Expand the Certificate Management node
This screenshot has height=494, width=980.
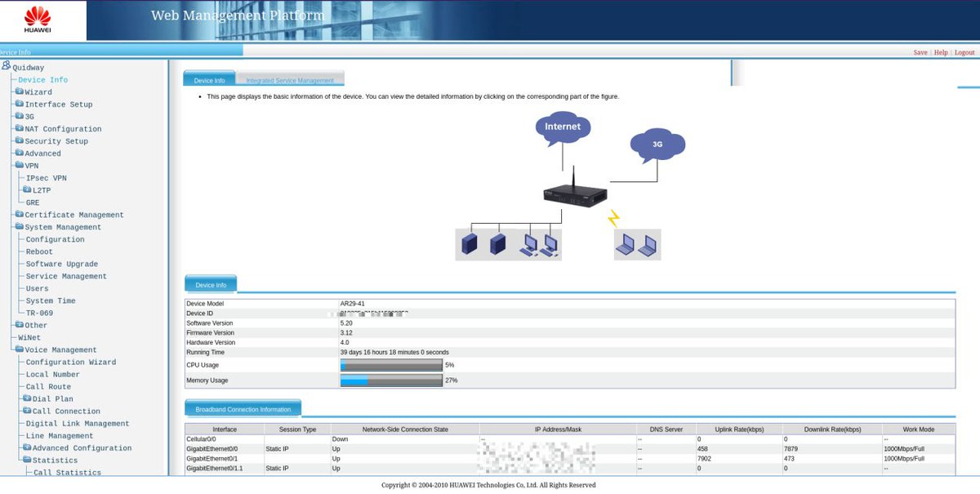point(19,214)
